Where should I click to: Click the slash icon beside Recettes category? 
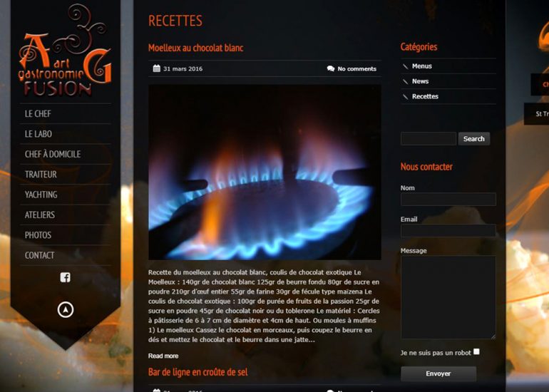click(x=405, y=97)
